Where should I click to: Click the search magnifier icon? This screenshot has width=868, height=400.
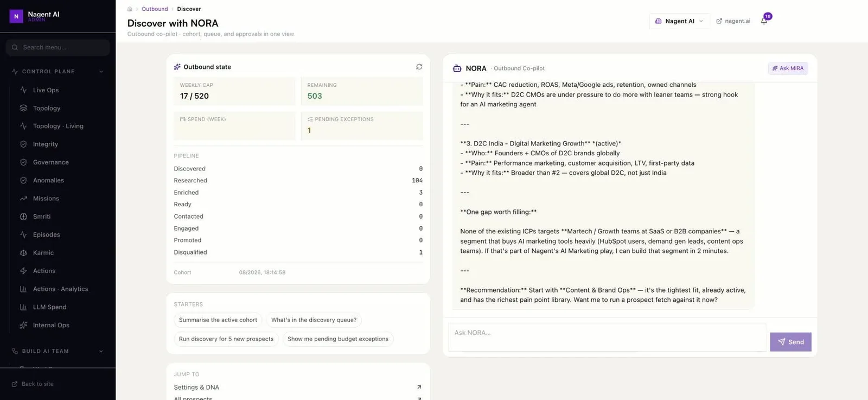pyautogui.click(x=15, y=48)
